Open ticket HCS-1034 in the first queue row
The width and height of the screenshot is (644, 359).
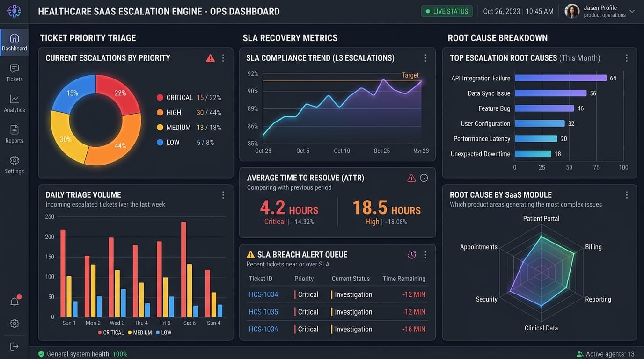click(263, 294)
